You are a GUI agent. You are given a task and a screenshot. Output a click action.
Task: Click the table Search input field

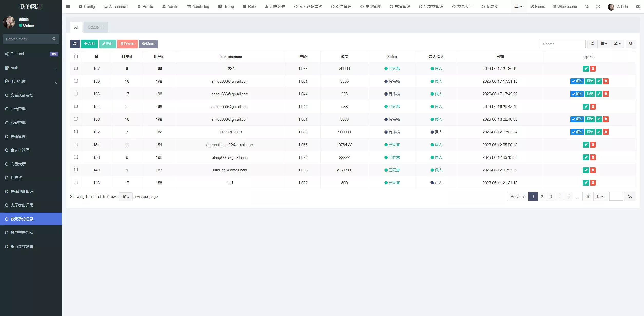(562, 44)
